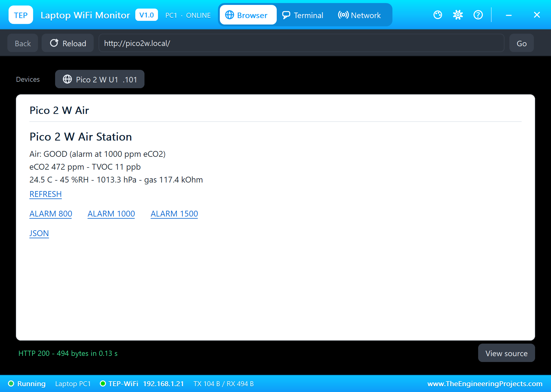Click the green TEP-WiFi status dot
The image size is (551, 392).
103,383
